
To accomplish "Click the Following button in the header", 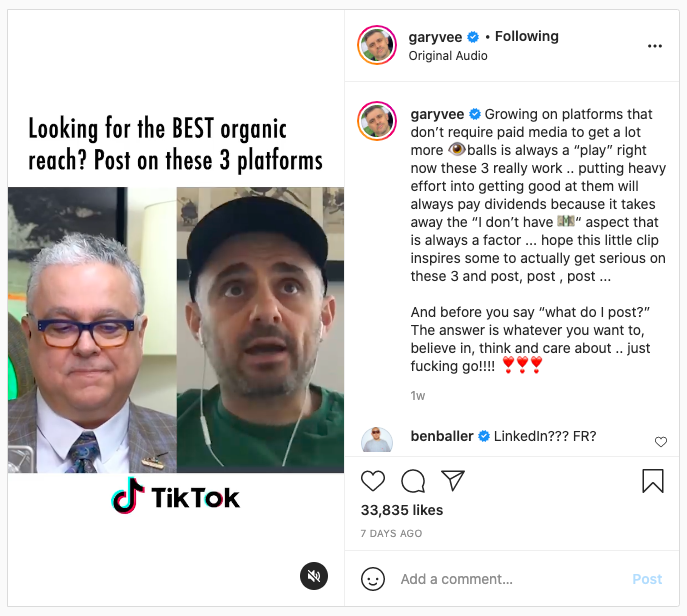I will click(x=527, y=36).
